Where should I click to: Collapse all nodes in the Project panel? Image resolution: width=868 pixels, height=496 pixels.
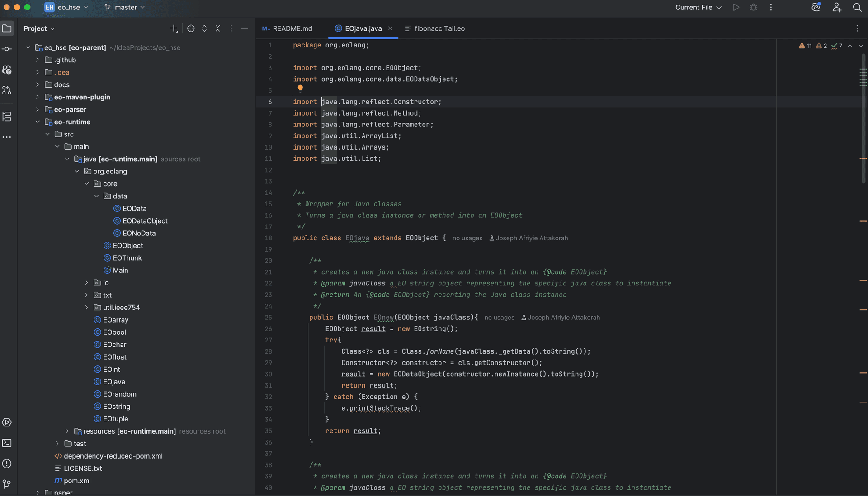click(217, 28)
